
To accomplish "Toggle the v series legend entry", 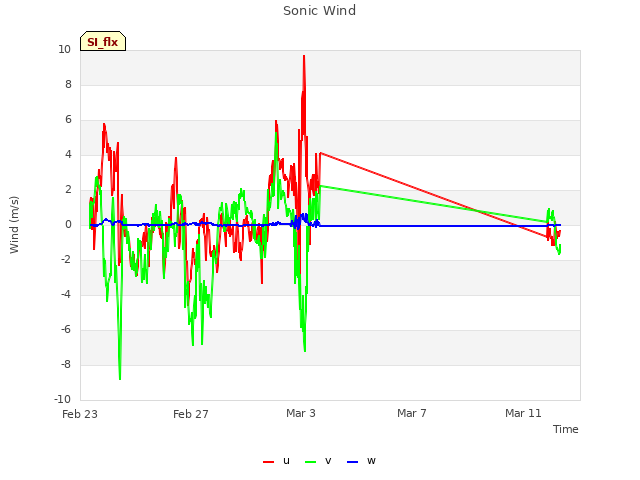I will 318,461.
